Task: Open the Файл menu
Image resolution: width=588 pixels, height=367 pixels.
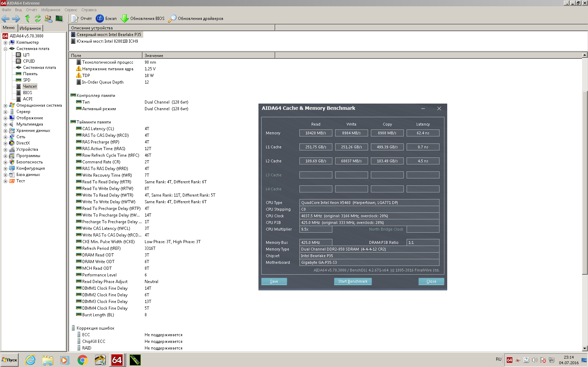Action: pos(6,10)
